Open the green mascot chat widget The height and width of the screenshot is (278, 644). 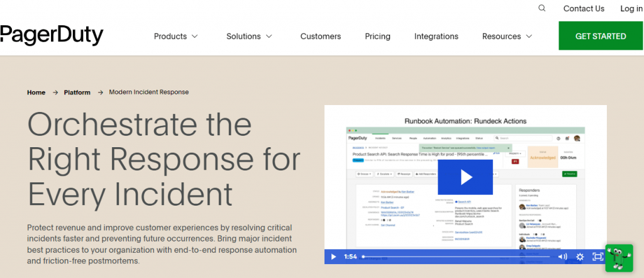coord(619,258)
